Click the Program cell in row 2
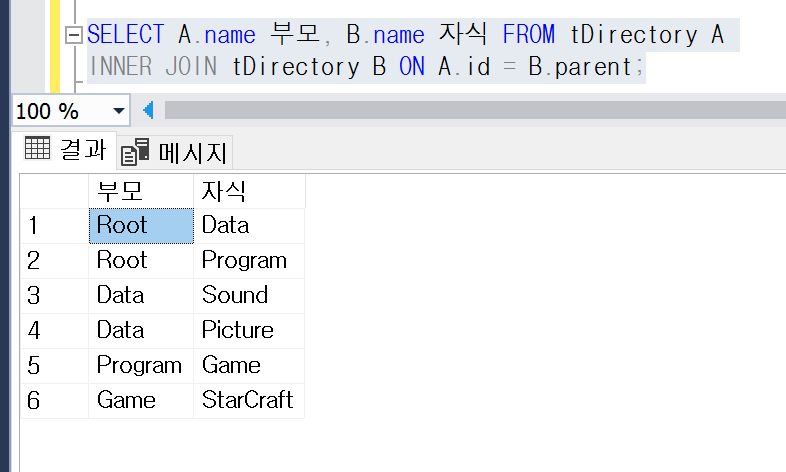The width and height of the screenshot is (786, 472). coord(249,261)
